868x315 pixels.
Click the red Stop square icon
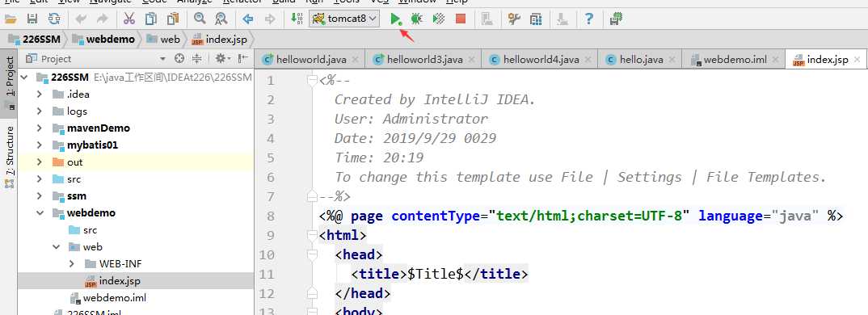(461, 19)
